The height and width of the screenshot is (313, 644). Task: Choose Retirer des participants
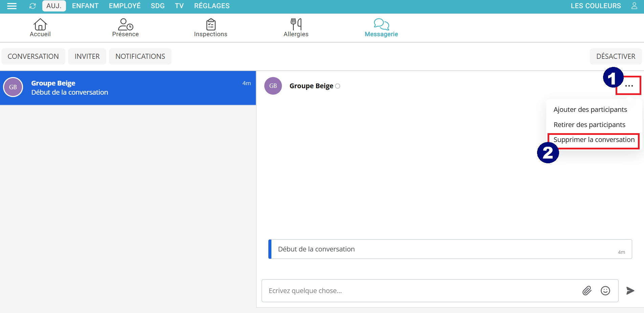(589, 125)
